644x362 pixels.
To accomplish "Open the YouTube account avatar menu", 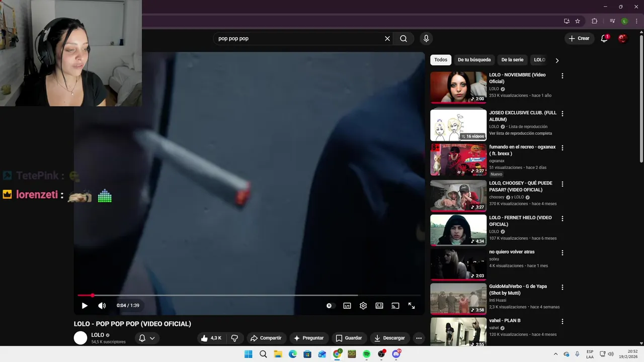I will [623, 39].
